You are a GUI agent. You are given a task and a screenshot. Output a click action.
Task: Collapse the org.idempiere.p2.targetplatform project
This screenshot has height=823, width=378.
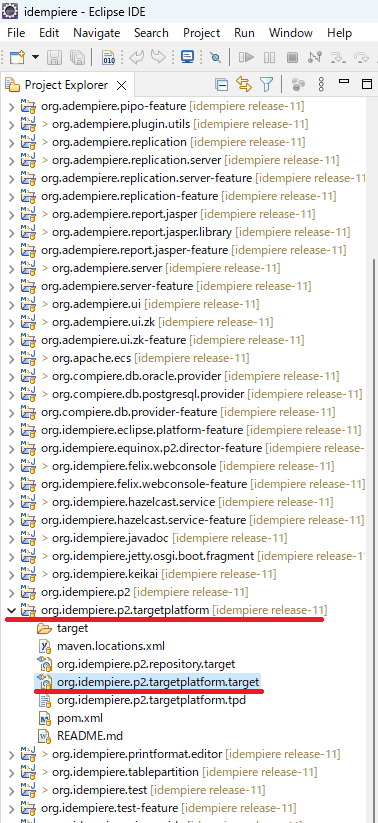coord(10,610)
